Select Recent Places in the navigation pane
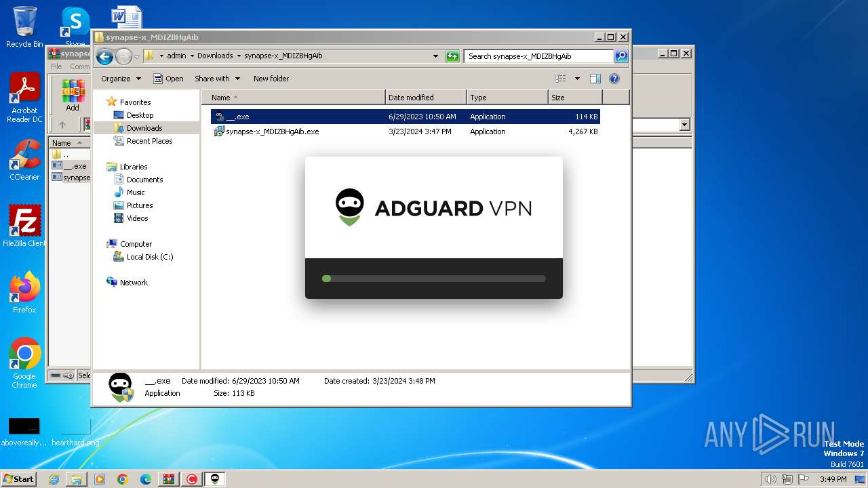 pos(149,141)
